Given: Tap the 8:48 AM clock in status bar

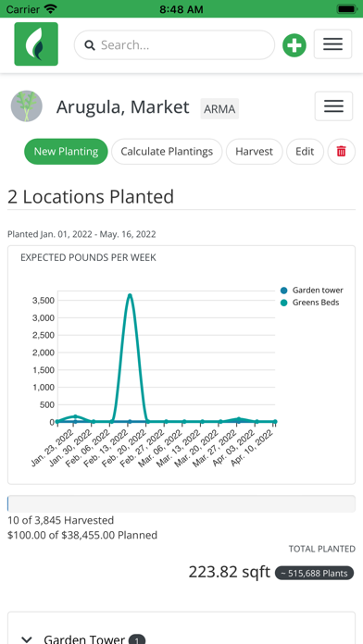Looking at the screenshot, I should [x=181, y=9].
